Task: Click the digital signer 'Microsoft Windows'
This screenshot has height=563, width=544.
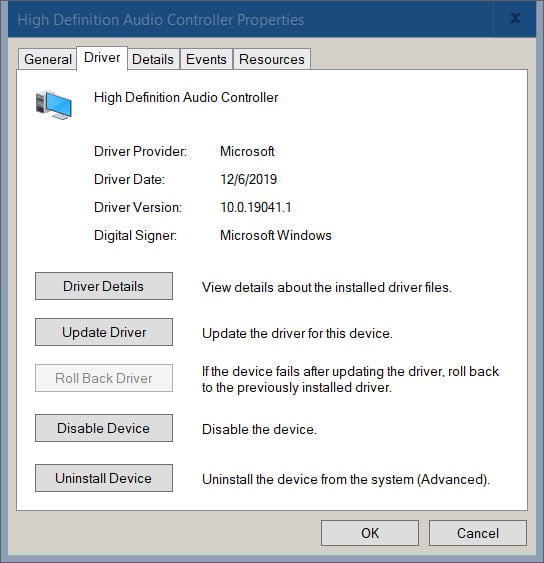Action: [276, 236]
